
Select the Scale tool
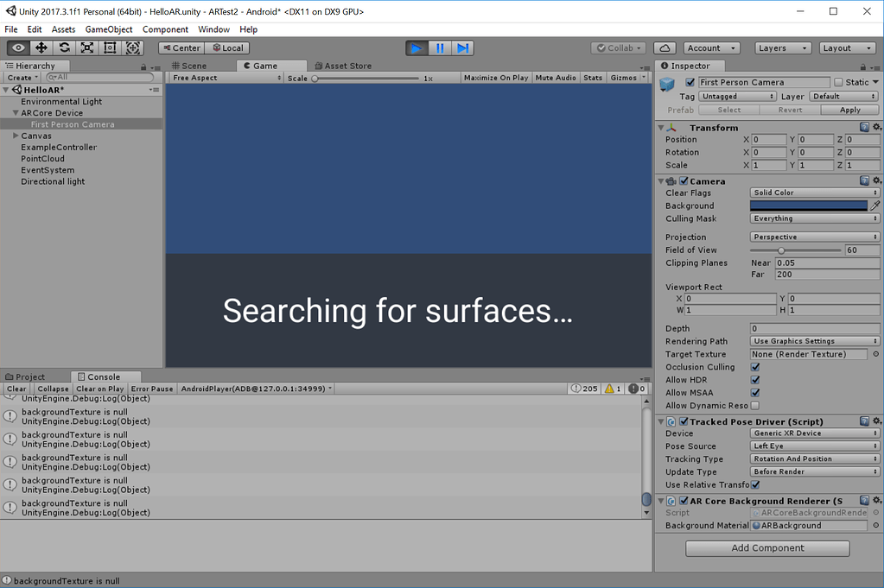87,48
